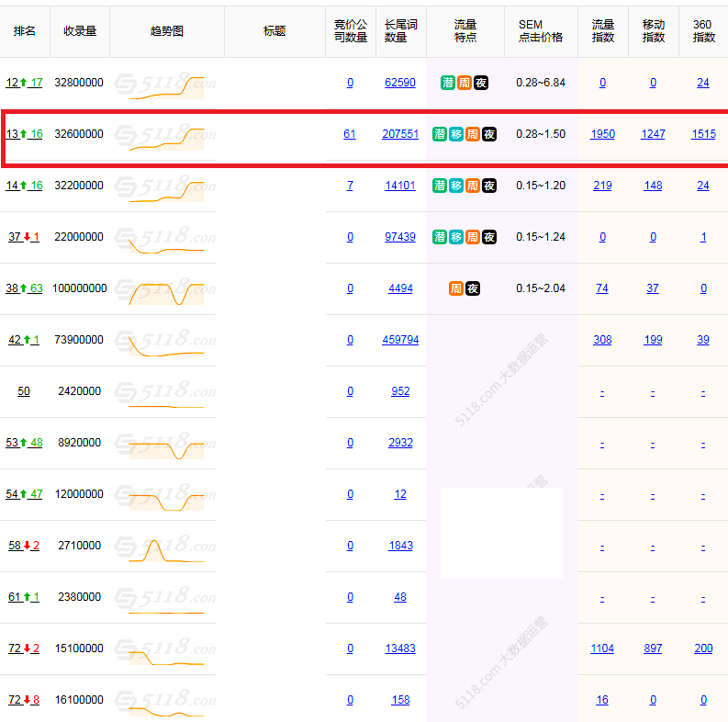Open bidding company count 7
Image resolution: width=728 pixels, height=722 pixels.
pyautogui.click(x=350, y=186)
